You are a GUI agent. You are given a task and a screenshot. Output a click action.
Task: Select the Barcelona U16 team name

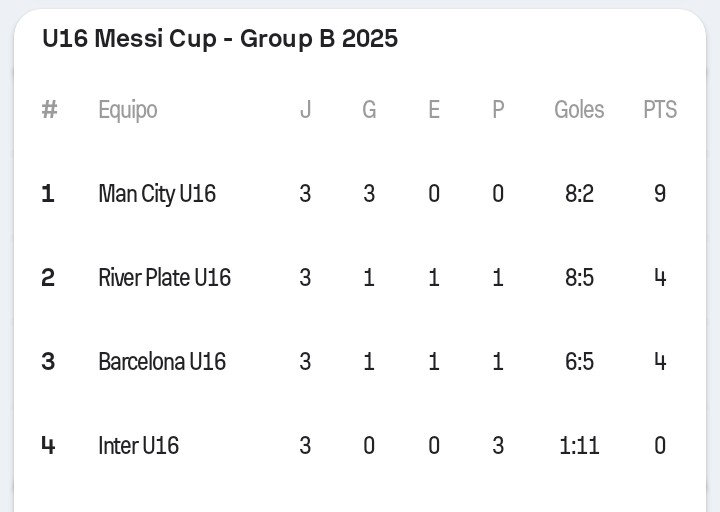(x=162, y=361)
